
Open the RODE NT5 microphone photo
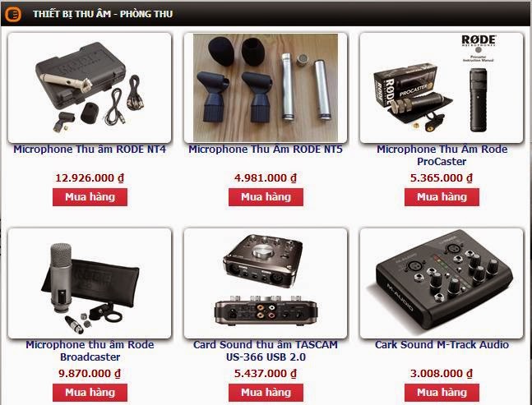click(x=266, y=88)
